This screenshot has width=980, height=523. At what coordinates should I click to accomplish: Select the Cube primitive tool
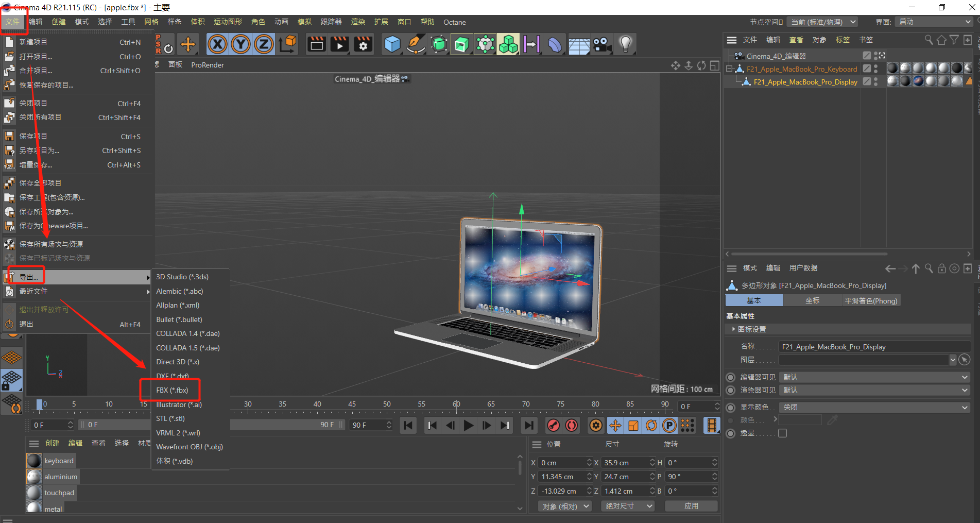pos(392,44)
